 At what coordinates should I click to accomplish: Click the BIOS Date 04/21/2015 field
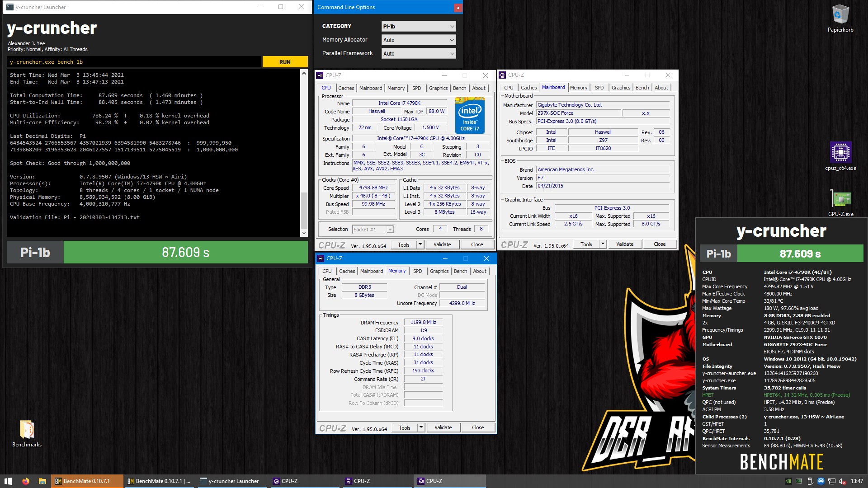602,186
